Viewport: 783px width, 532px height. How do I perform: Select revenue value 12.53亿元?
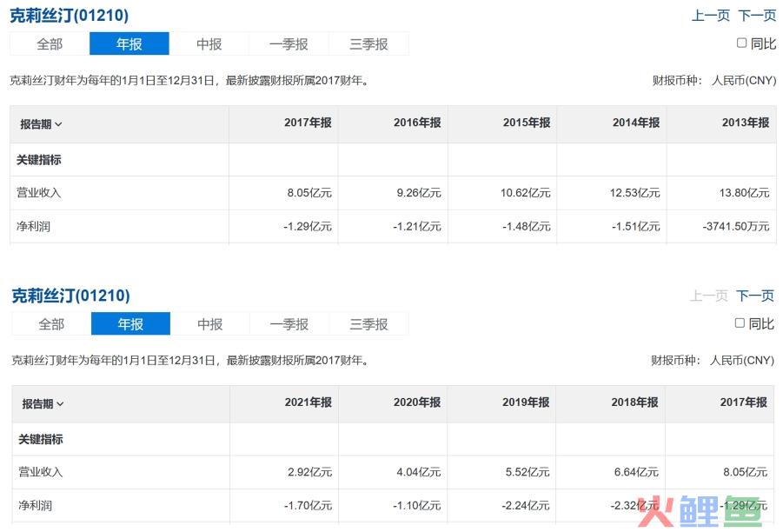click(634, 193)
